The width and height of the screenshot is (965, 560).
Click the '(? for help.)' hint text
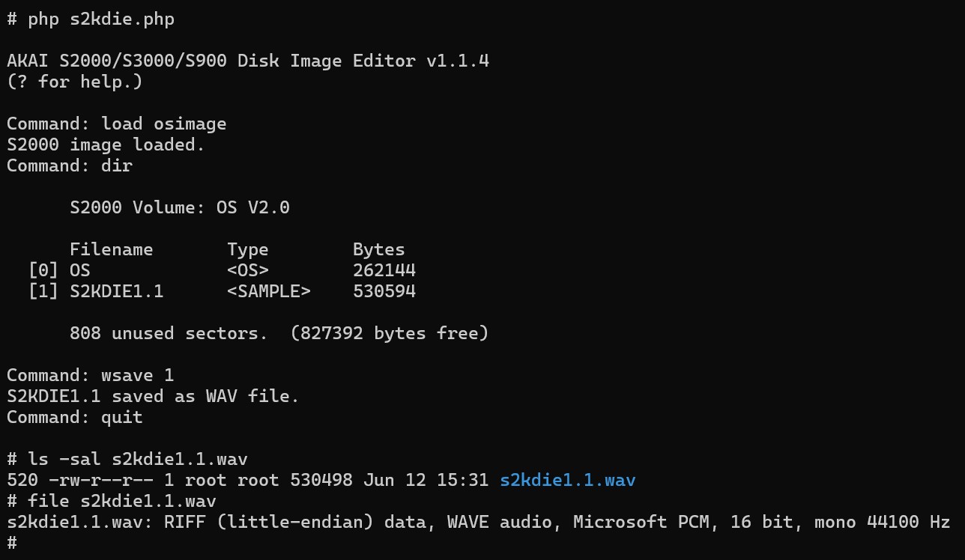(x=75, y=82)
